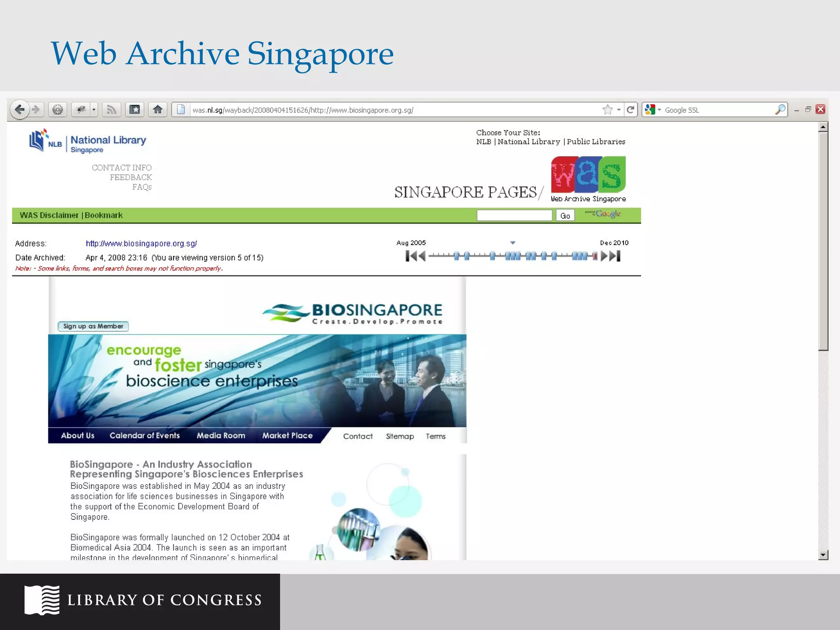
Task: Open the Sitemap link
Action: (x=399, y=436)
